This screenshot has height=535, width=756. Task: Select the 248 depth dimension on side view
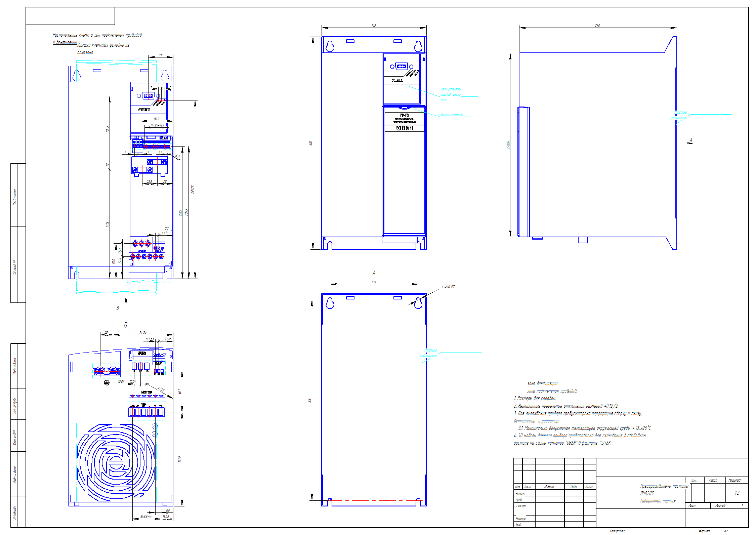pyautogui.click(x=597, y=25)
